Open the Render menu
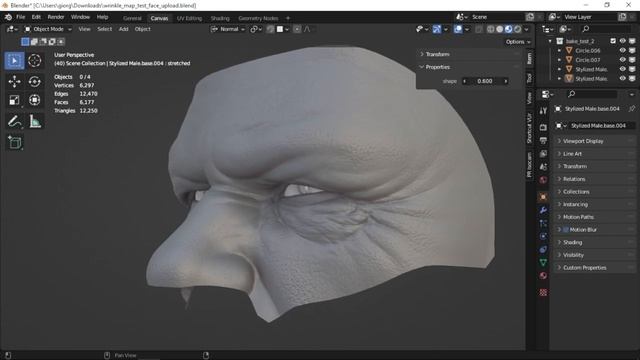The image size is (640, 360). (x=56, y=17)
